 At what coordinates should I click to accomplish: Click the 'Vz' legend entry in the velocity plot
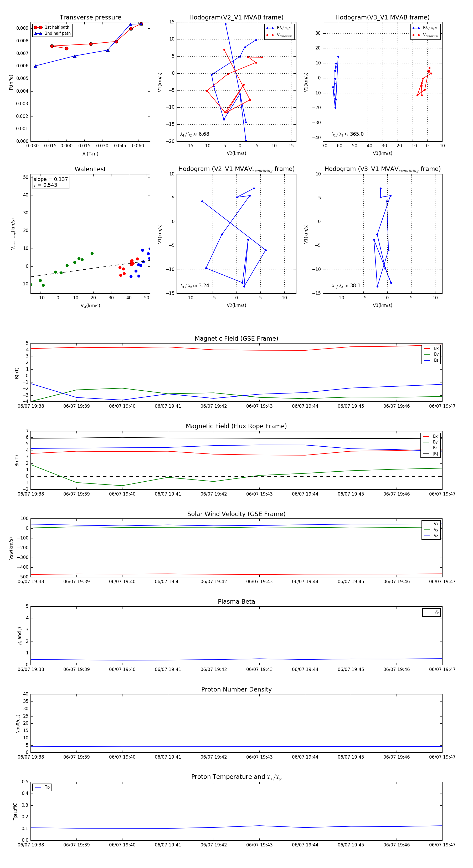click(431, 536)
